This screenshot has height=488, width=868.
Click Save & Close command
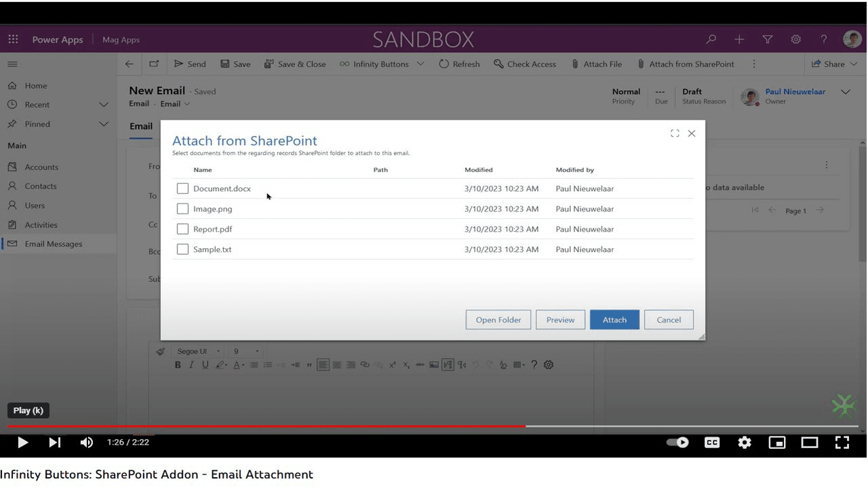tap(295, 64)
